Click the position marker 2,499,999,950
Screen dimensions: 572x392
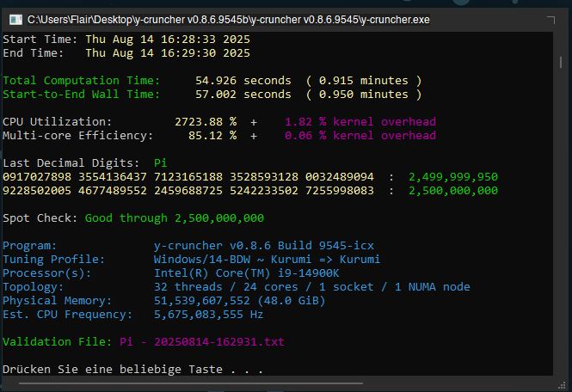(453, 177)
